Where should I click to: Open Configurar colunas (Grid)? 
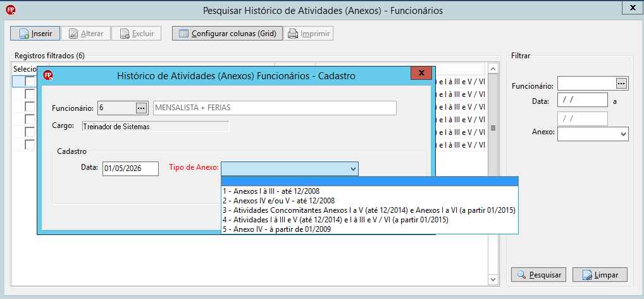pos(228,34)
